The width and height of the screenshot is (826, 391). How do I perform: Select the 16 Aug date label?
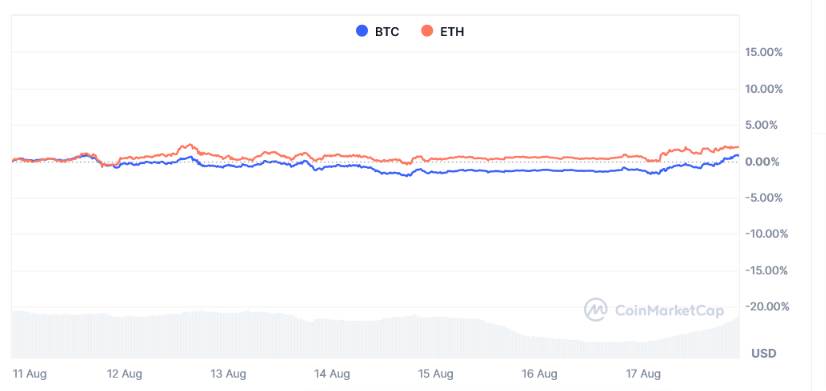point(539,374)
